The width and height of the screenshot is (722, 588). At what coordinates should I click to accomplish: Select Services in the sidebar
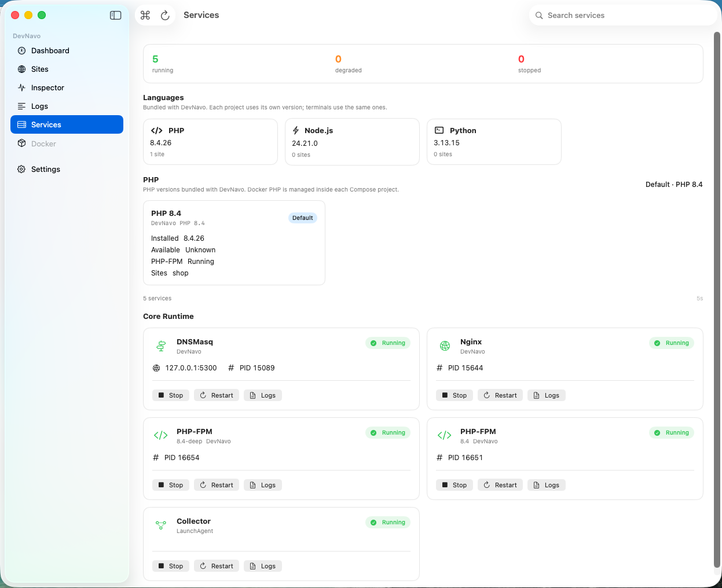67,124
